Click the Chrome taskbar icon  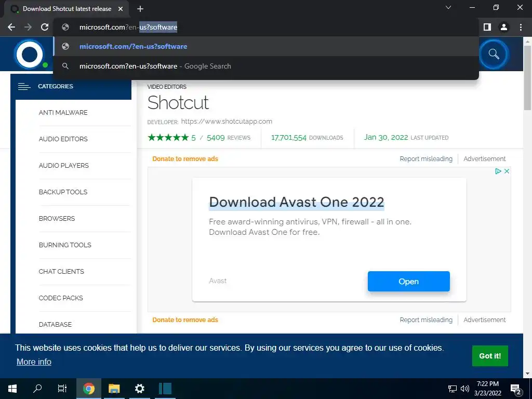pyautogui.click(x=88, y=389)
